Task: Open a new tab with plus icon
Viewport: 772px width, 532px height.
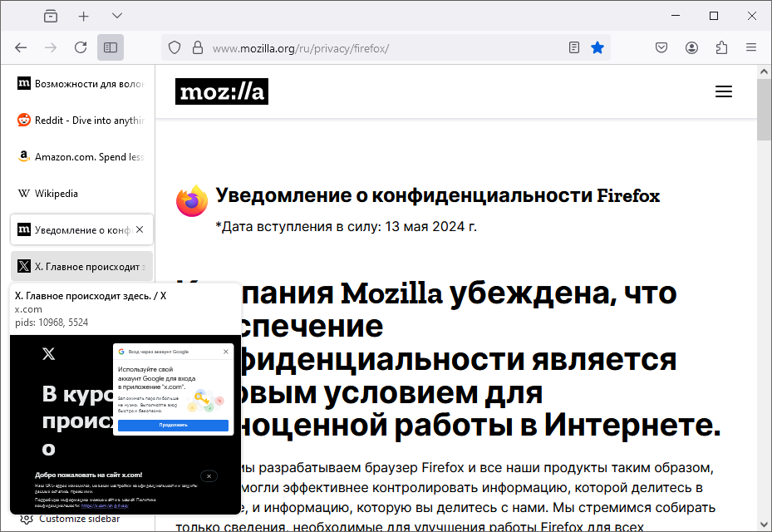Action: [84, 17]
